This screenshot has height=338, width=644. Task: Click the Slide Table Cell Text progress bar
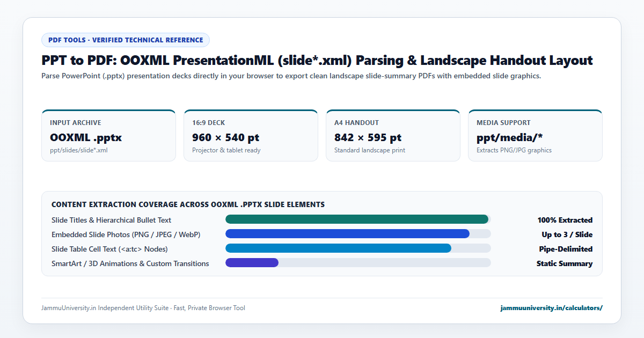click(x=358, y=248)
